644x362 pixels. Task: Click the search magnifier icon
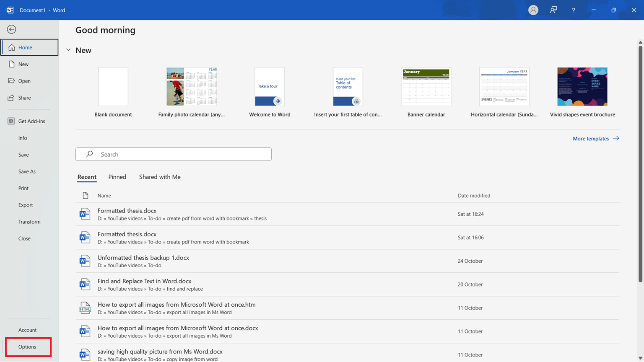pos(89,154)
